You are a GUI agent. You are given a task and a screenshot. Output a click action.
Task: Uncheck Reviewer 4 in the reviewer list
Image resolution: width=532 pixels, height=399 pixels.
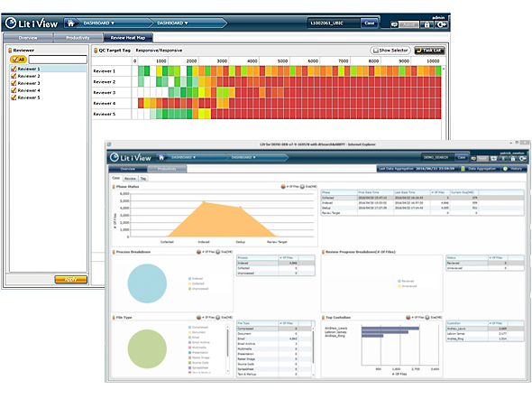tap(14, 90)
